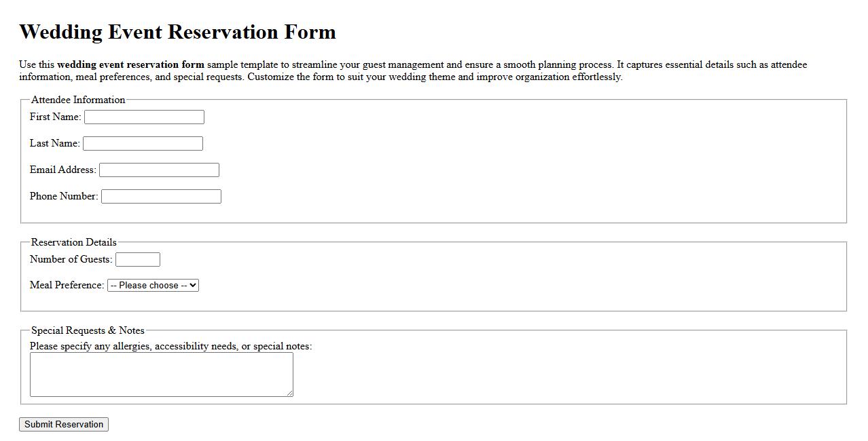Screen dimensions: 868x441
Task: Click inside the special requests text area
Action: coord(161,373)
